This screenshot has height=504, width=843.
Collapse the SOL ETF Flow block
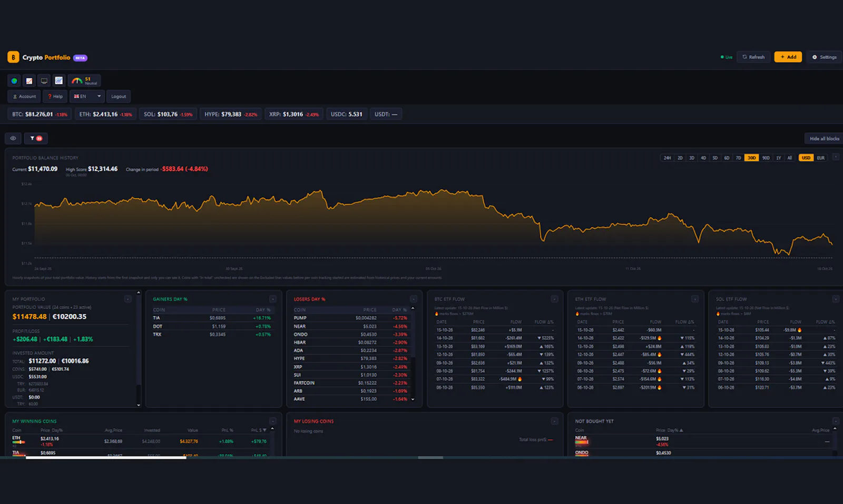(836, 299)
